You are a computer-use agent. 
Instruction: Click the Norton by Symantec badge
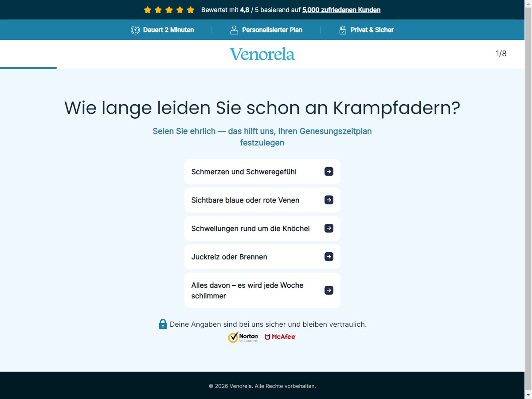point(243,337)
